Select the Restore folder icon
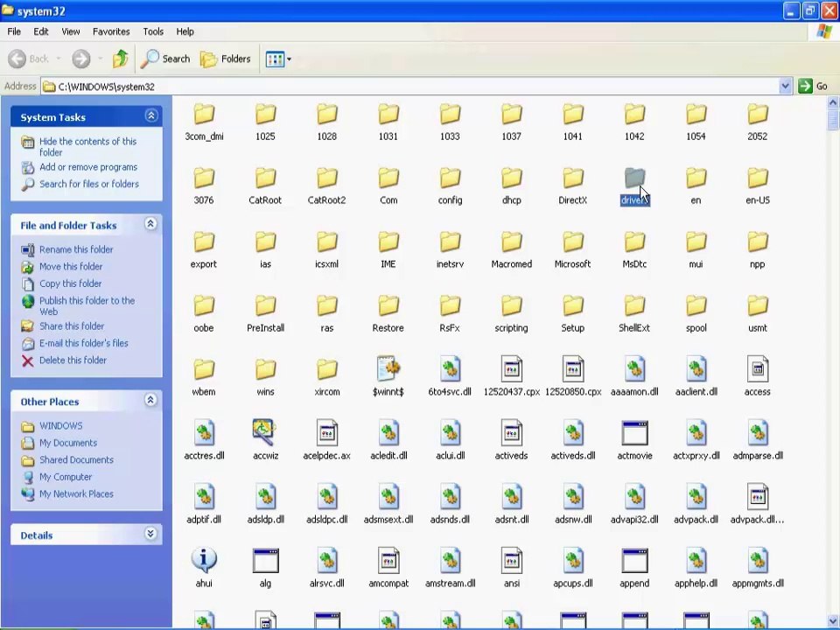This screenshot has width=840, height=630. pyautogui.click(x=388, y=305)
